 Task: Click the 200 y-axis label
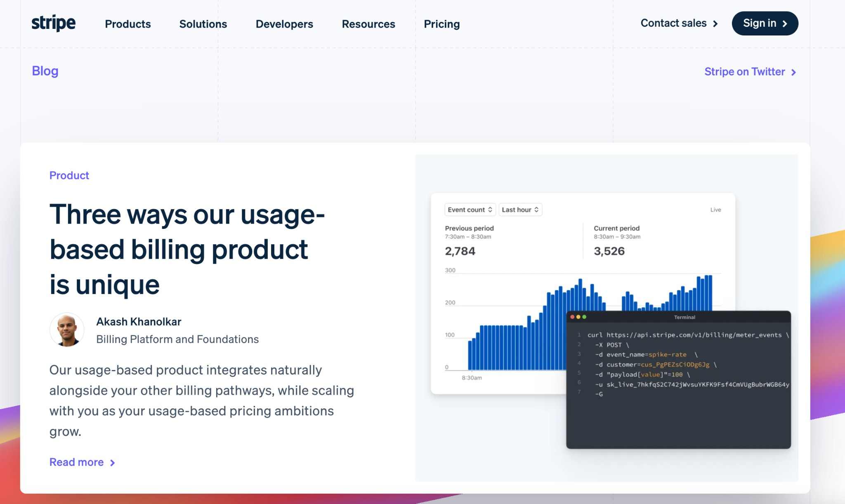[450, 302]
